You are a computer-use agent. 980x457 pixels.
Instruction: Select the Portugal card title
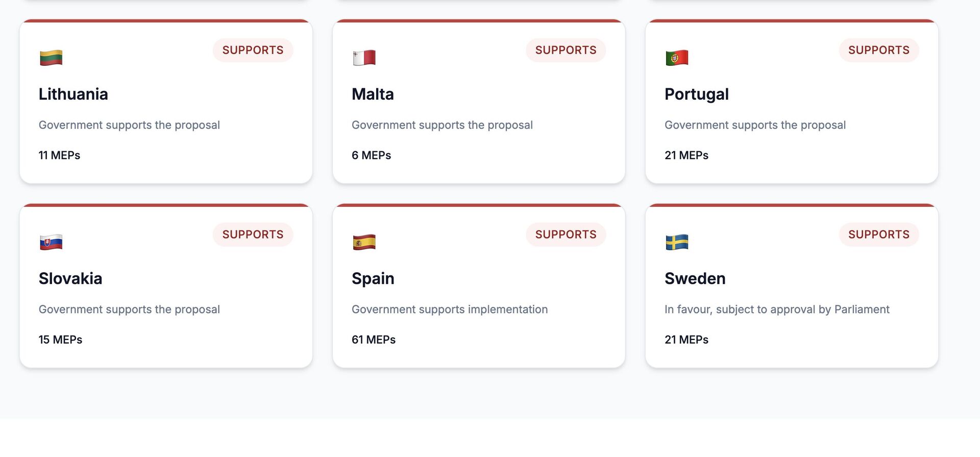pyautogui.click(x=696, y=94)
